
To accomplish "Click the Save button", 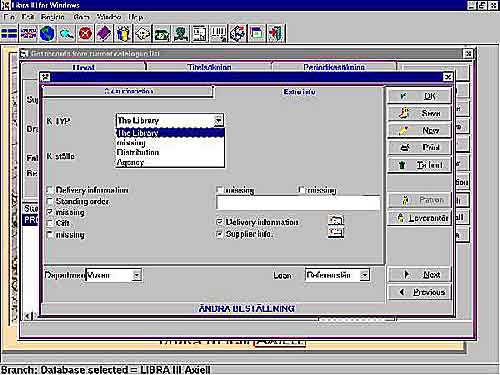I will (420, 113).
